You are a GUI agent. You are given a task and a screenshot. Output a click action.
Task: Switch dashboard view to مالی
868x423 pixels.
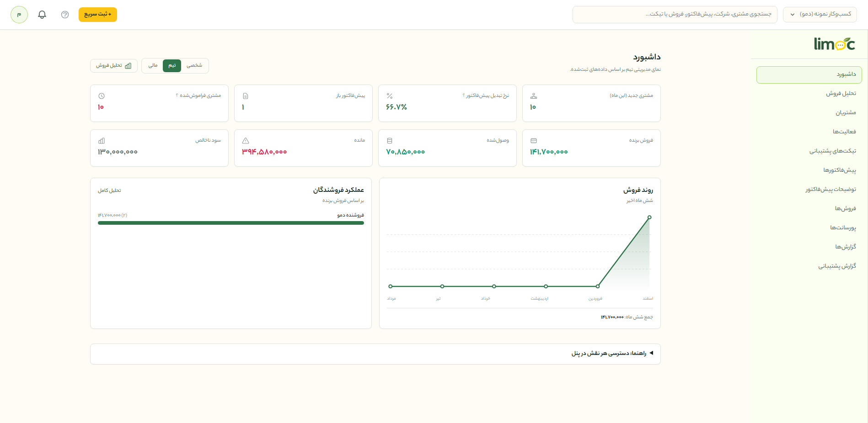[x=153, y=65]
